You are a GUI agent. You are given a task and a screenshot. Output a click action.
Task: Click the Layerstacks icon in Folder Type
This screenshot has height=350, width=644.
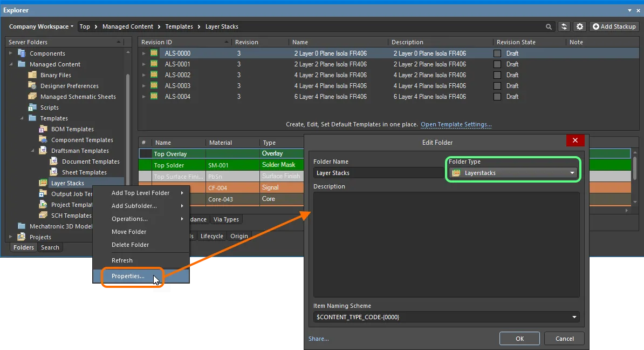456,173
